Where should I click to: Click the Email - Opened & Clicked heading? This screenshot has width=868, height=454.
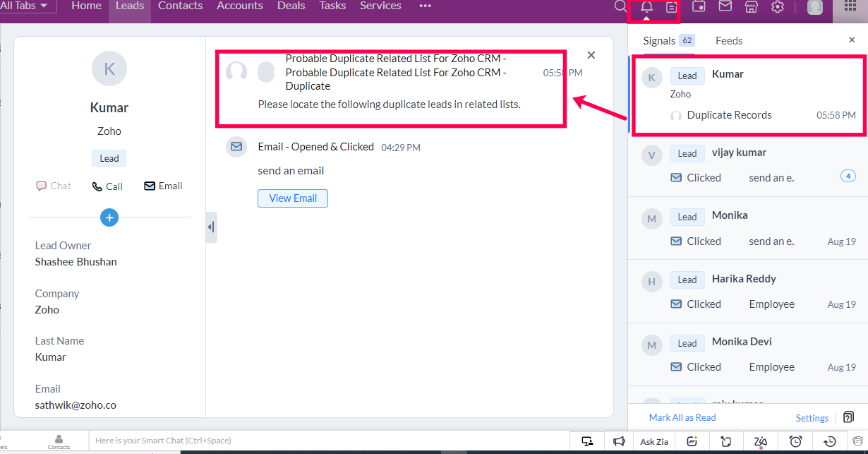316,147
